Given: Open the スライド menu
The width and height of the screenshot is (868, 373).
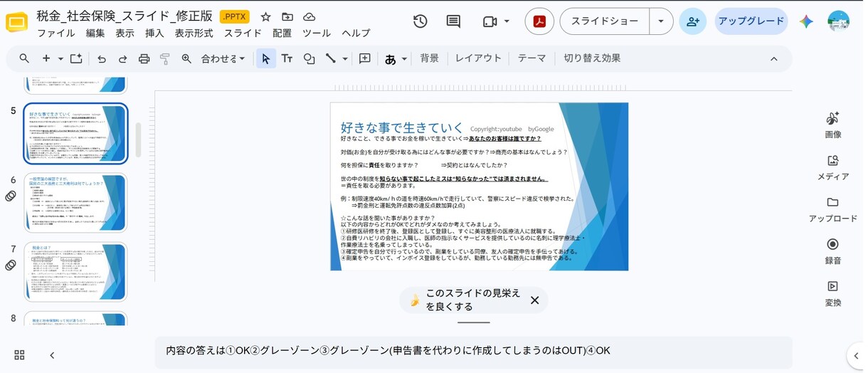Looking at the screenshot, I should [243, 33].
